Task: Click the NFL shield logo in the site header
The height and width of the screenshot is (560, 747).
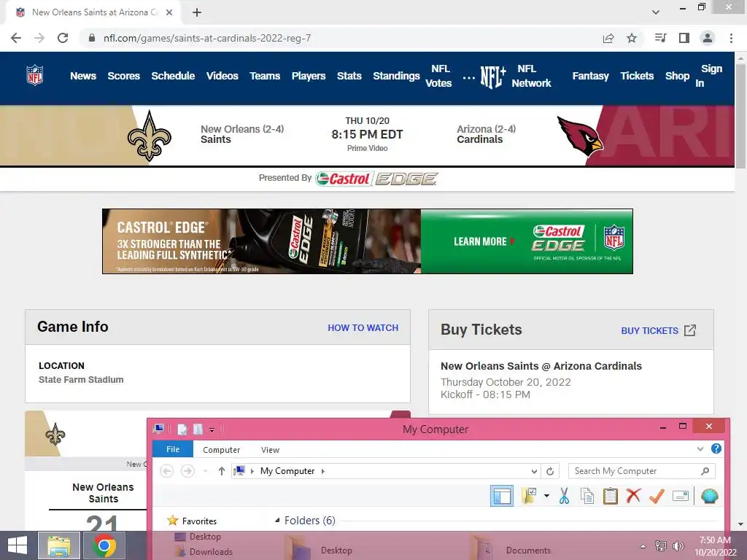Action: [x=35, y=75]
